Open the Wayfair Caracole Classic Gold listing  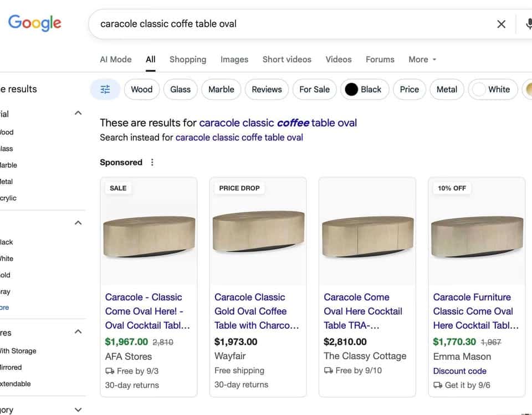[256, 311]
